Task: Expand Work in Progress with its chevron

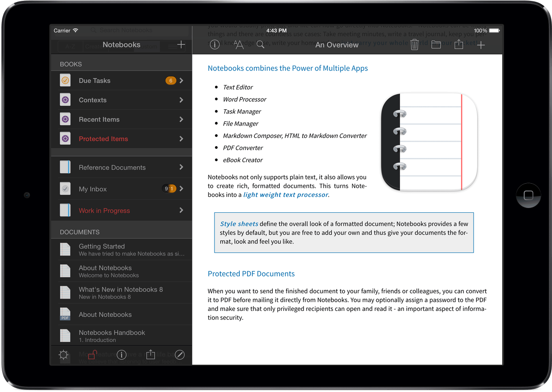Action: [181, 211]
